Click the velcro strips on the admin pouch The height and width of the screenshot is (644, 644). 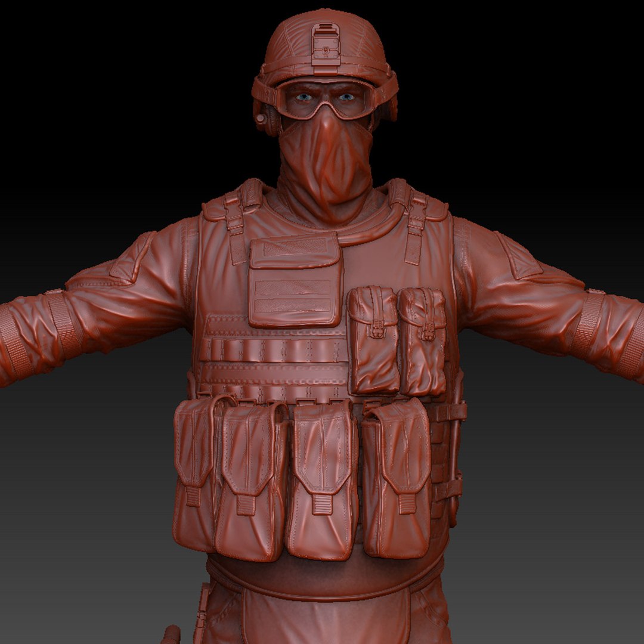coord(293,296)
